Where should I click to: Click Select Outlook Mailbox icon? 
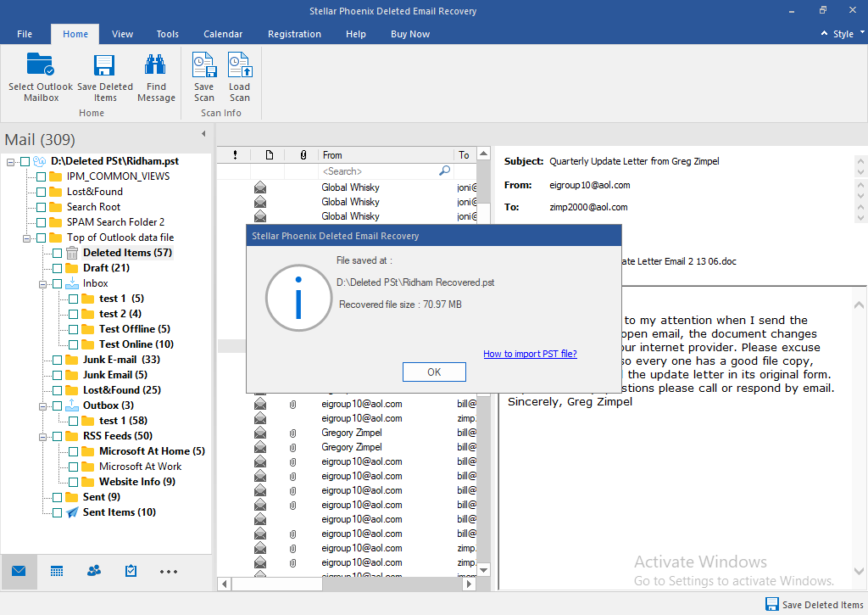coord(41,64)
